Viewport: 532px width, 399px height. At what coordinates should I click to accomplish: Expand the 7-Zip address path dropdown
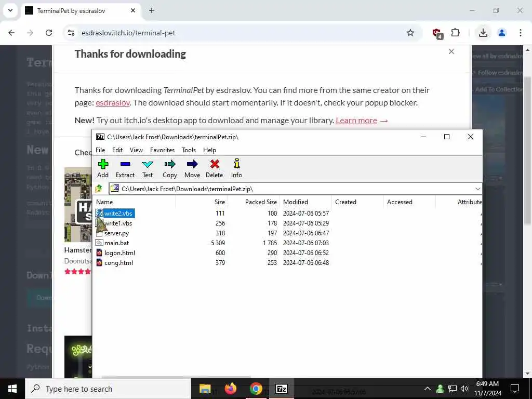click(478, 189)
